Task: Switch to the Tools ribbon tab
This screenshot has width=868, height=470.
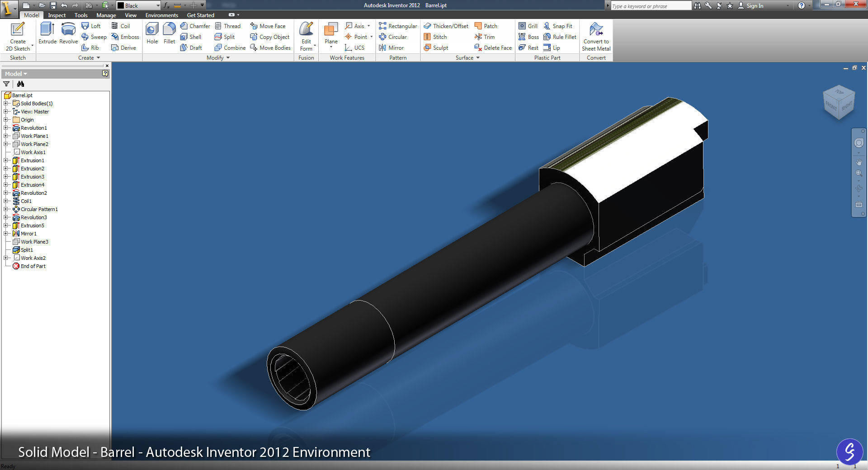Action: tap(81, 15)
